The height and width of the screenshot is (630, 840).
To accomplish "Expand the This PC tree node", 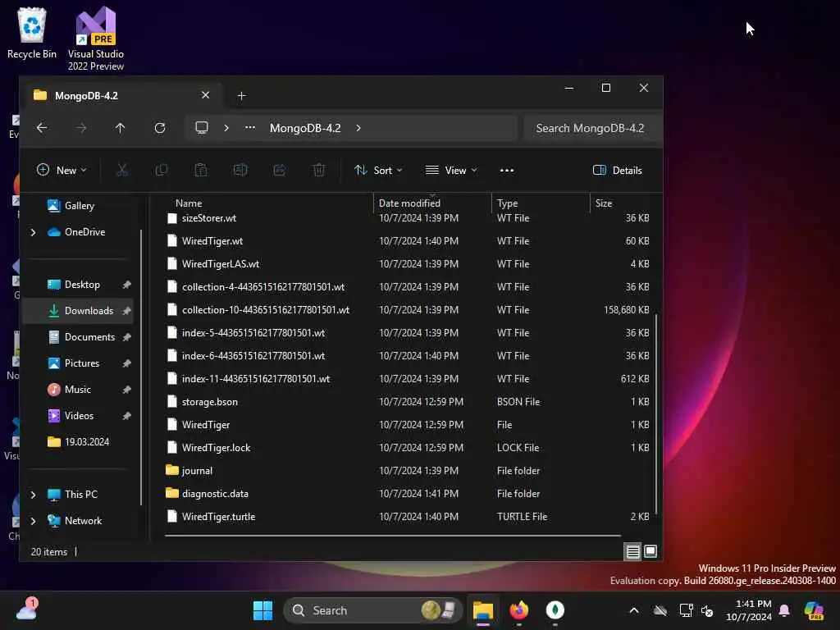I will tap(33, 495).
